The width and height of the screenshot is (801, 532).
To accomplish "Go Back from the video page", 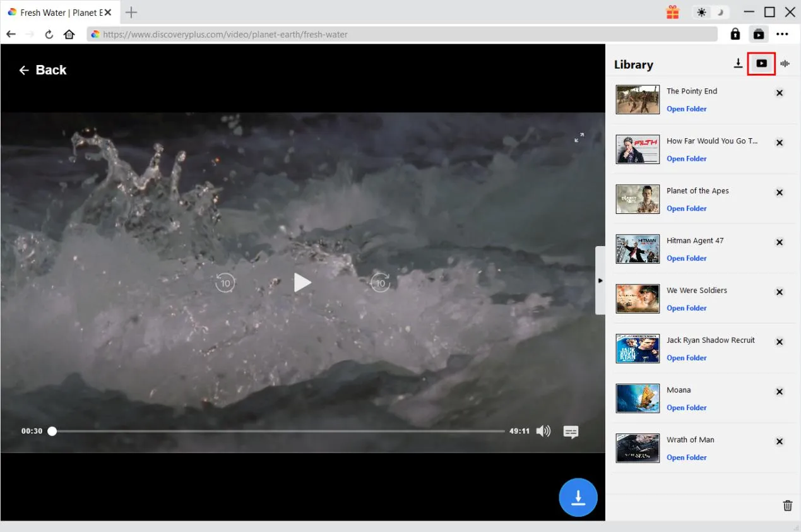I will (42, 70).
